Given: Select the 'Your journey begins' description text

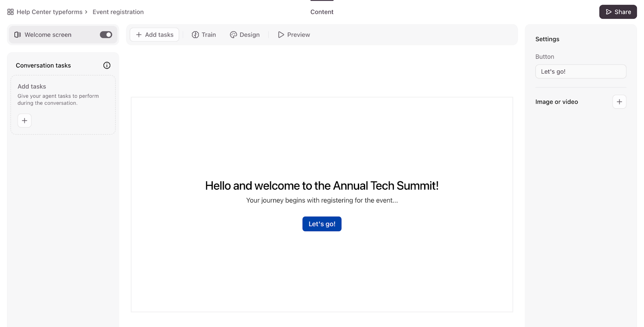Looking at the screenshot, I should [x=322, y=200].
